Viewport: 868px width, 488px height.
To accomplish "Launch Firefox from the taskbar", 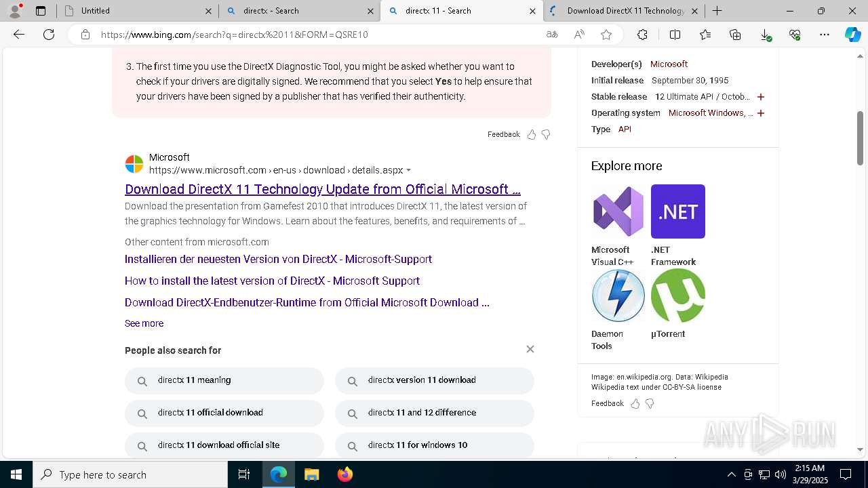I will 344,474.
